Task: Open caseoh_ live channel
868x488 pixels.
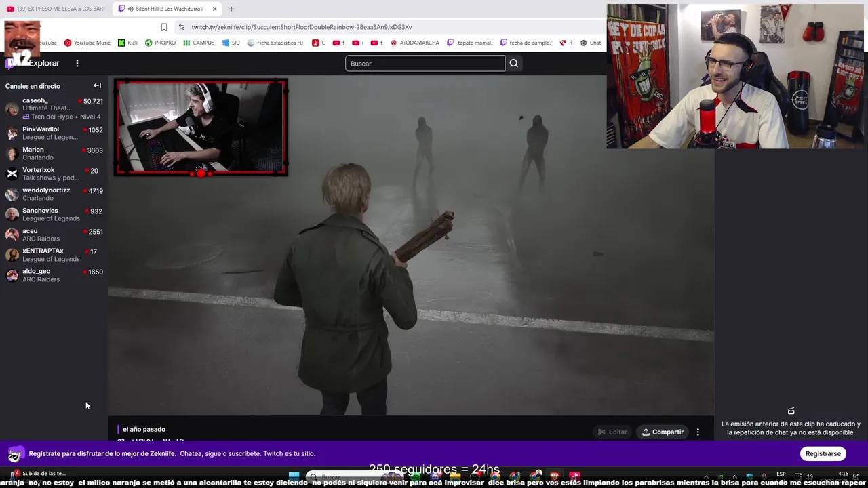Action: [54, 108]
